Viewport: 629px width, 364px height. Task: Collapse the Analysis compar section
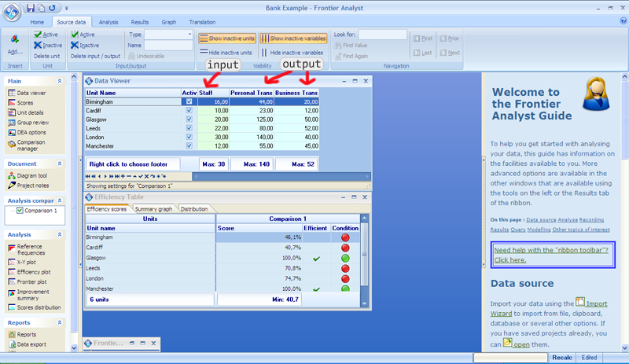tap(60, 200)
